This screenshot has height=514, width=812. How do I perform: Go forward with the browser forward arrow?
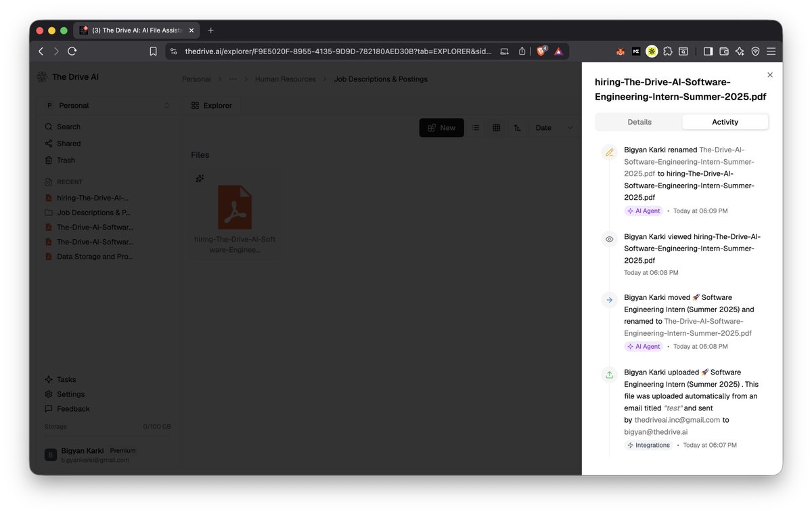(56, 51)
